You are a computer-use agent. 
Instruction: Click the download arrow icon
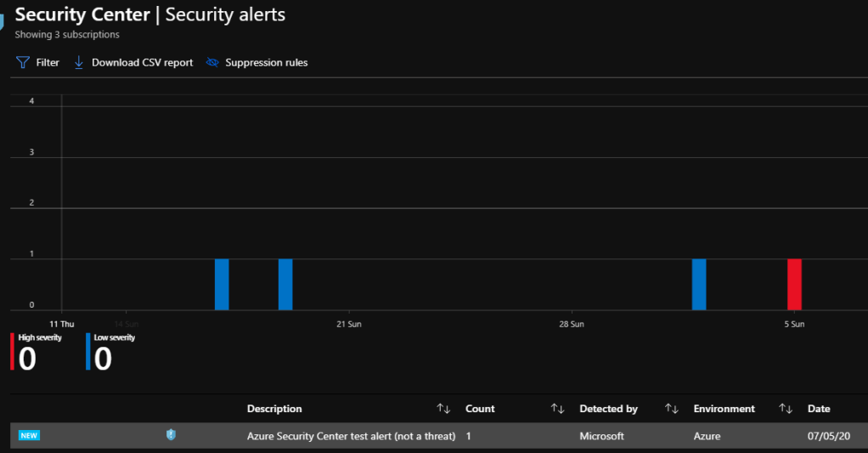pos(79,63)
